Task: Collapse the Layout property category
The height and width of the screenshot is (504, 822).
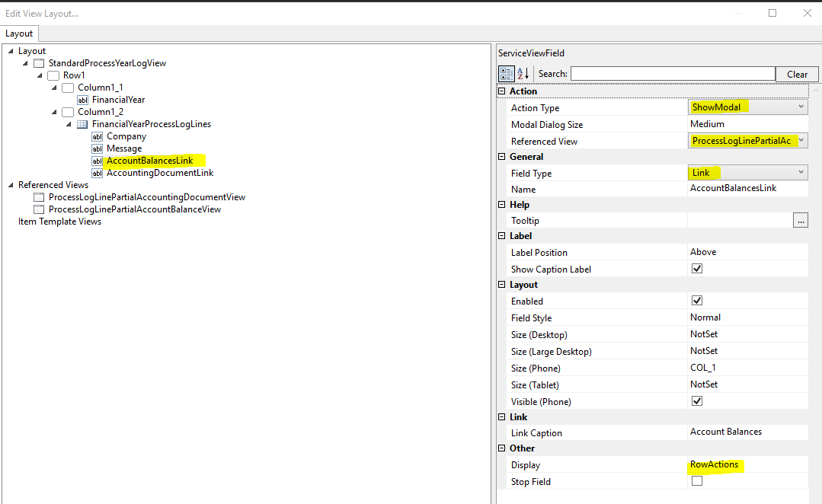Action: pos(502,285)
